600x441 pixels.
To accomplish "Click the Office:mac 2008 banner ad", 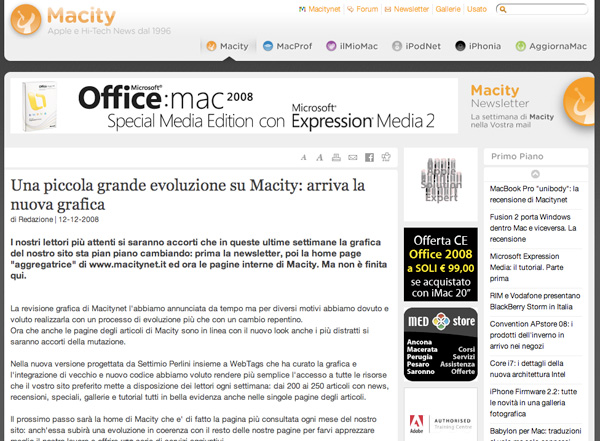I will 234,106.
